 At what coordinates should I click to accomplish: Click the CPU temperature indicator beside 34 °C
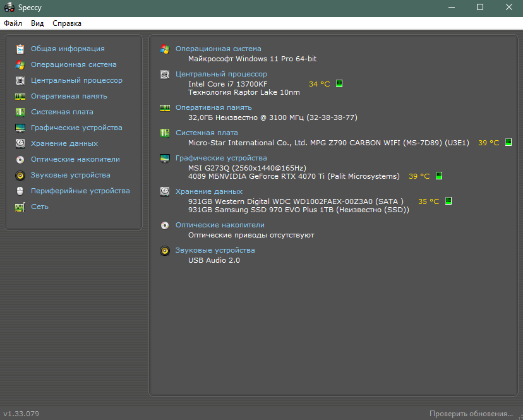pyautogui.click(x=339, y=83)
